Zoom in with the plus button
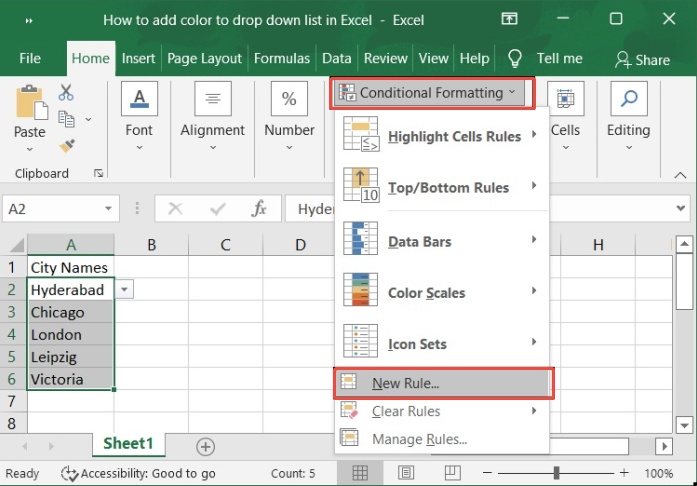Screen dimensions: 697x486 click(624, 473)
